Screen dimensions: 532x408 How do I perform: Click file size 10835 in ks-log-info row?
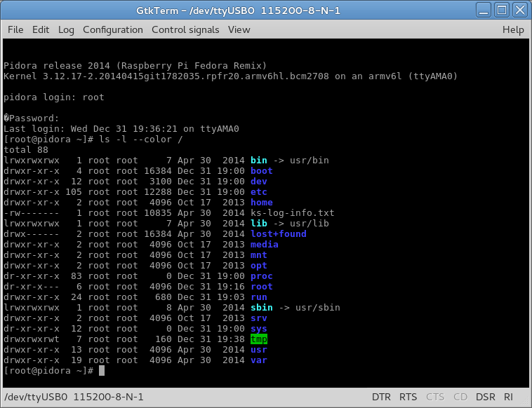(158, 213)
